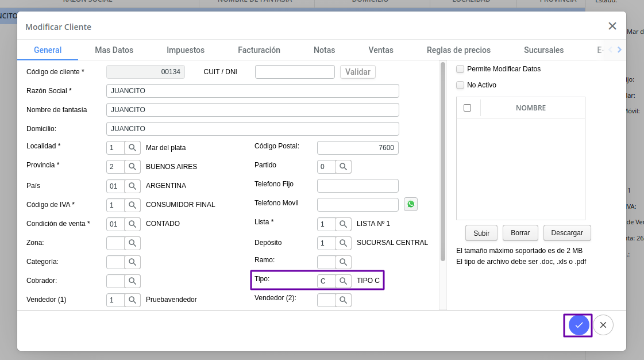
Task: Open the Cobrador search lookup
Action: click(x=132, y=281)
